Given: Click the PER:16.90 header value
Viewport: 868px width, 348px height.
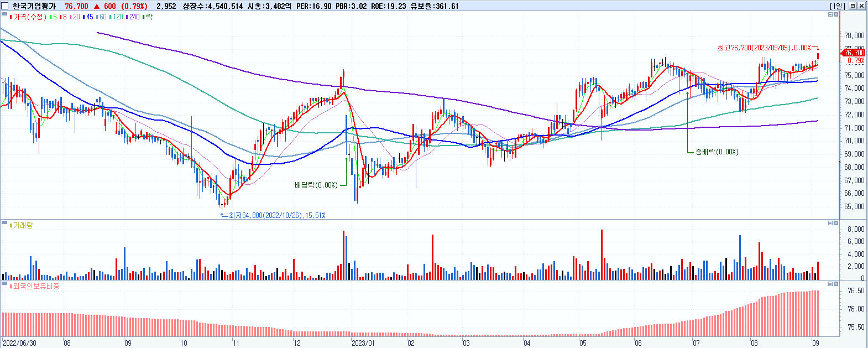Looking at the screenshot, I should pyautogui.click(x=314, y=6).
